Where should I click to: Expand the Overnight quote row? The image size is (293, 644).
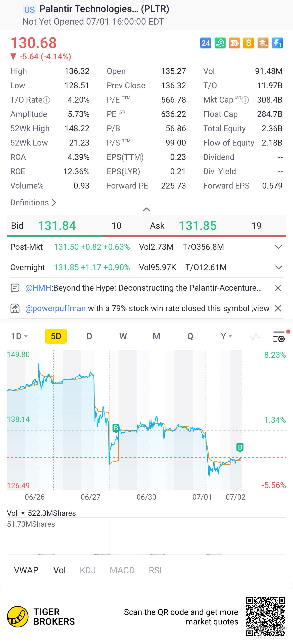pyautogui.click(x=278, y=267)
